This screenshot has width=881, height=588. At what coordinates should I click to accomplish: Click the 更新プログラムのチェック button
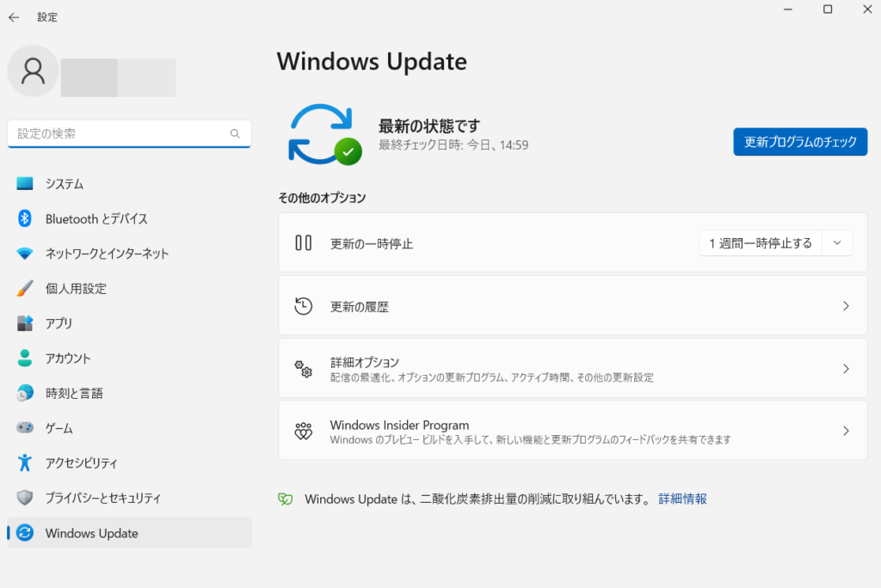coord(799,142)
